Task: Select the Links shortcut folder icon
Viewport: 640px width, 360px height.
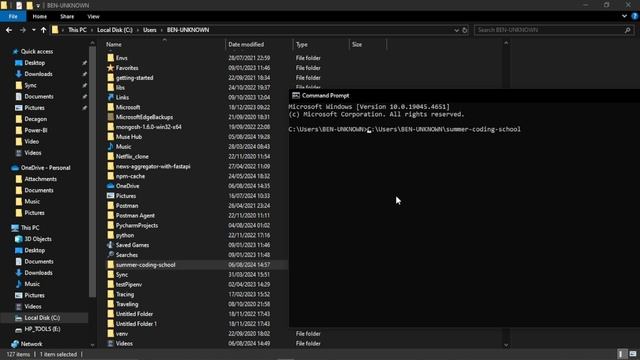Action: (110, 97)
